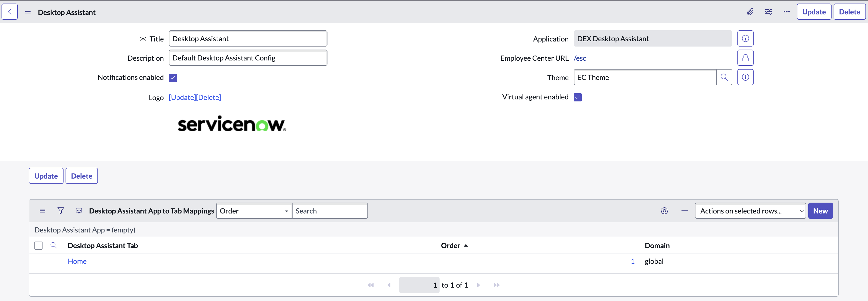
Task: Create New tab mapping record
Action: (x=820, y=211)
